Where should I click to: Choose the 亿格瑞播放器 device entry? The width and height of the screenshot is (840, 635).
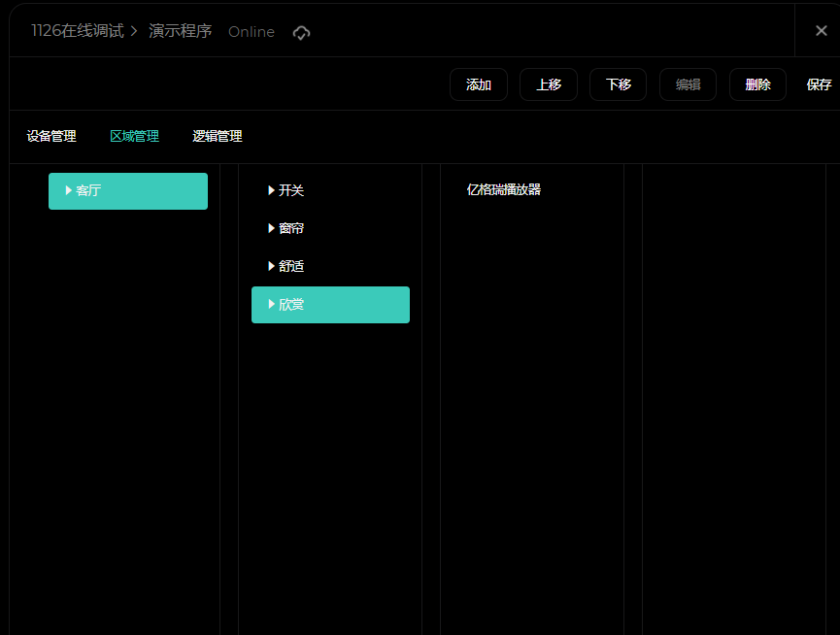click(x=503, y=190)
